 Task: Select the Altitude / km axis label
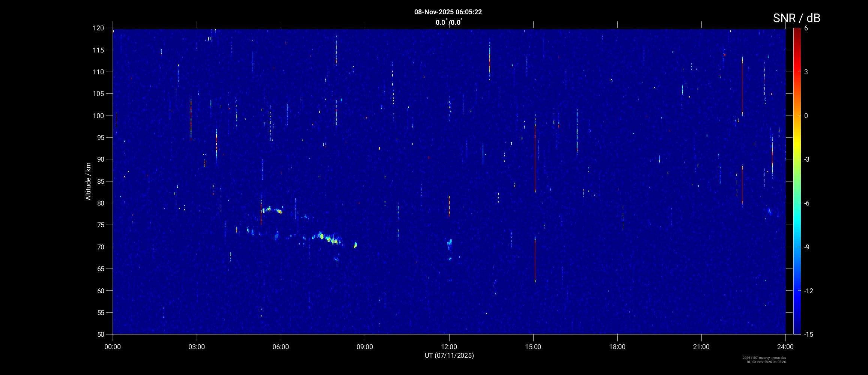88,181
